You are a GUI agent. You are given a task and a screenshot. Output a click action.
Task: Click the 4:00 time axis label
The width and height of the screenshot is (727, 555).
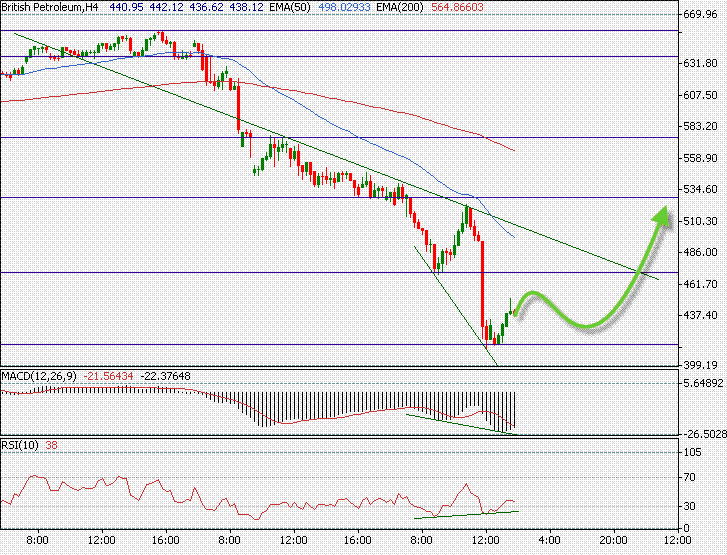click(x=550, y=540)
